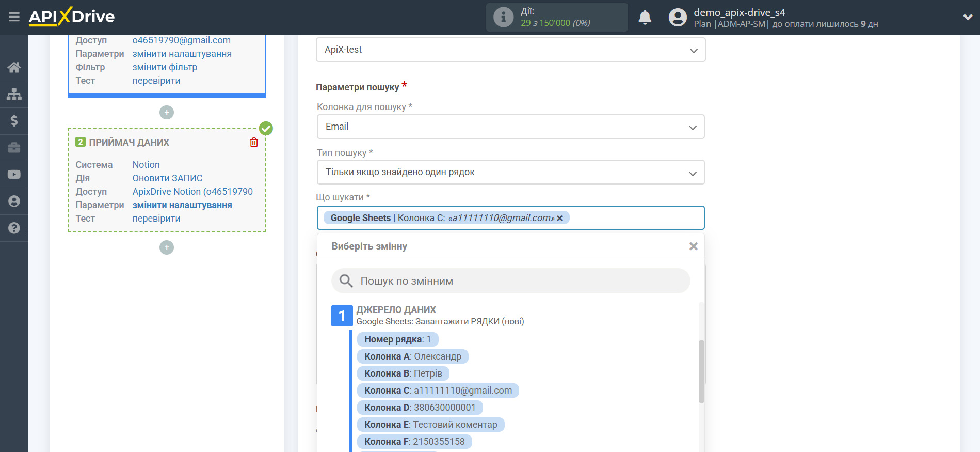Open the hamburger menu
The image size is (980, 452).
14,17
